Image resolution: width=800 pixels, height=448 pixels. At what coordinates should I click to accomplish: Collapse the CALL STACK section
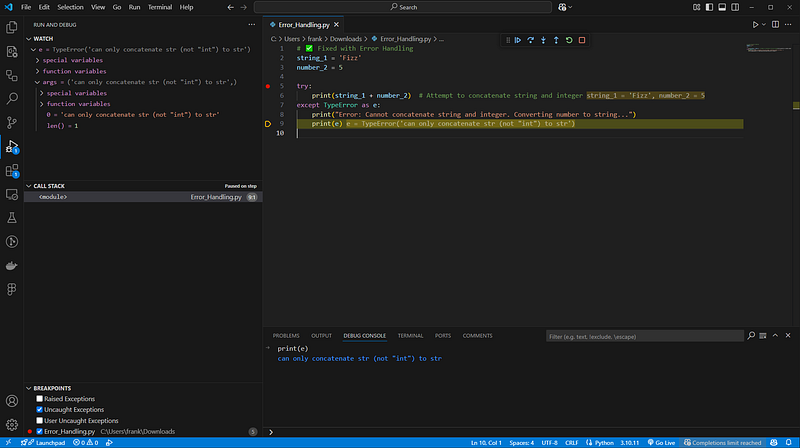[x=29, y=186]
